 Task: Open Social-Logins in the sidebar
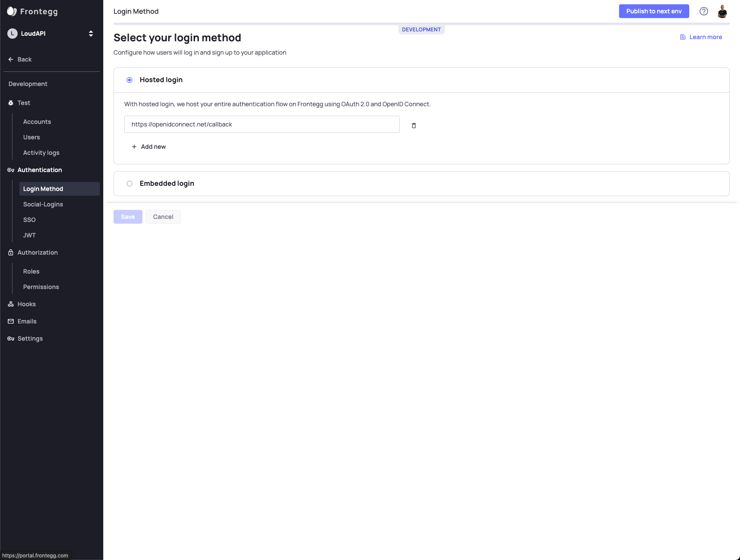coord(43,204)
